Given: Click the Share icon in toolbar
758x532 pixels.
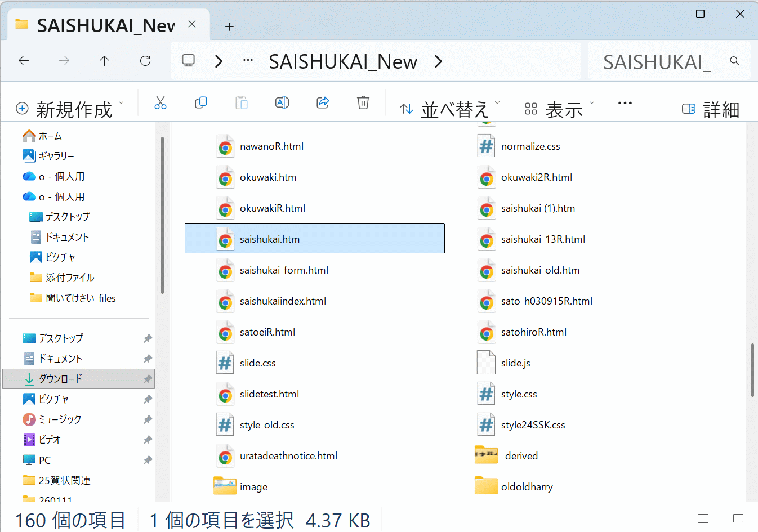Looking at the screenshot, I should pyautogui.click(x=323, y=102).
